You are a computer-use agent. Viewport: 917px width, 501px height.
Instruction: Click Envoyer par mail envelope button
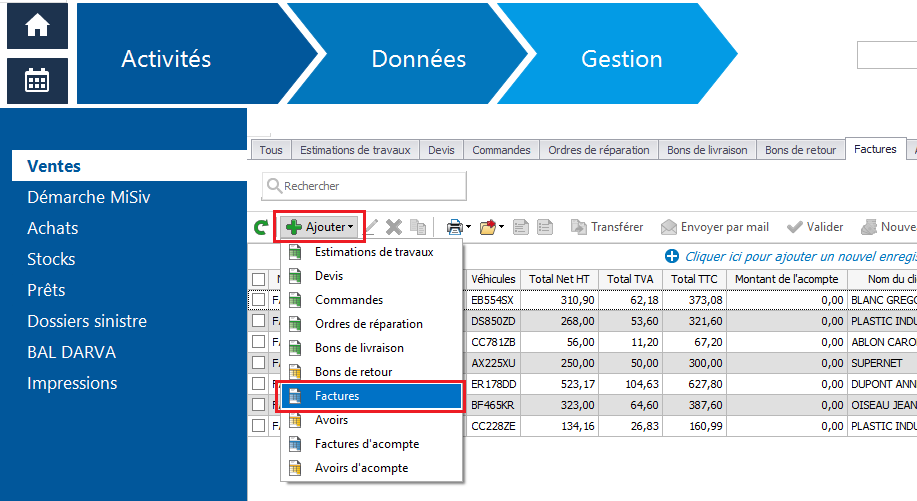coord(667,227)
